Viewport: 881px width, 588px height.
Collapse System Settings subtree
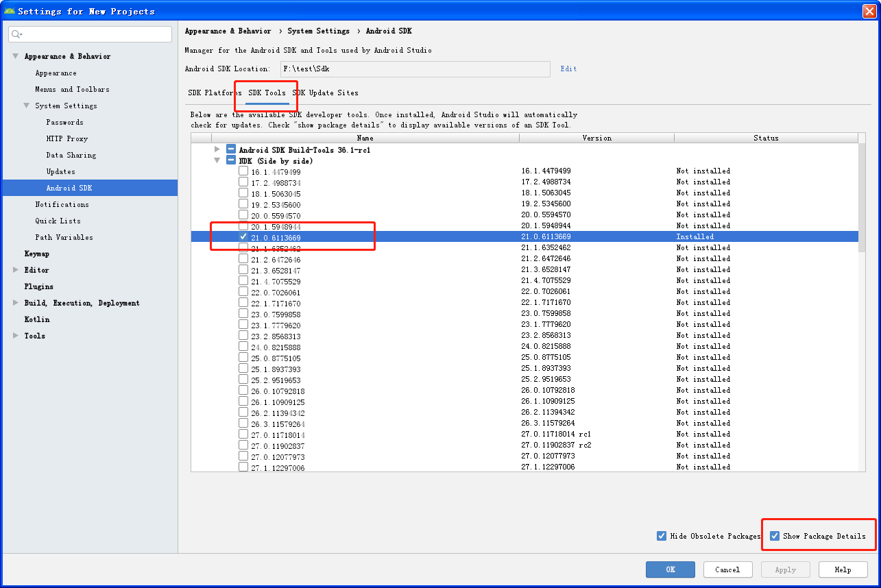pyautogui.click(x=26, y=106)
